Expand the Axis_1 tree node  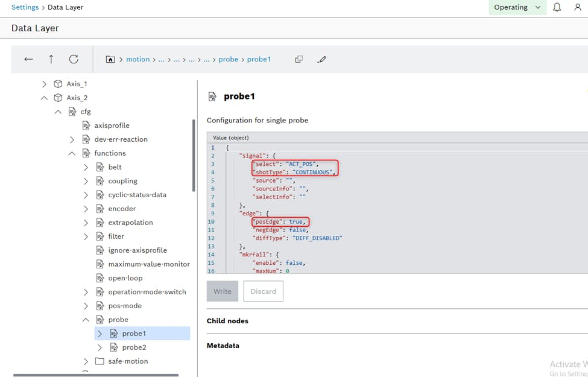coord(44,84)
